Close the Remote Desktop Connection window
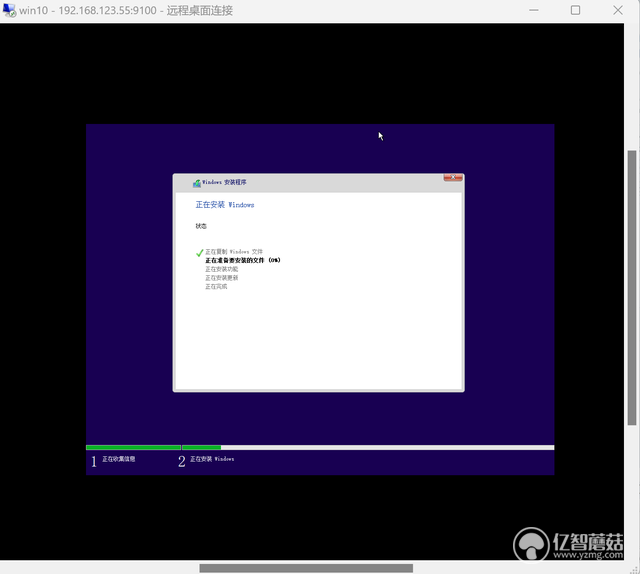The height and width of the screenshot is (574, 640). (618, 10)
